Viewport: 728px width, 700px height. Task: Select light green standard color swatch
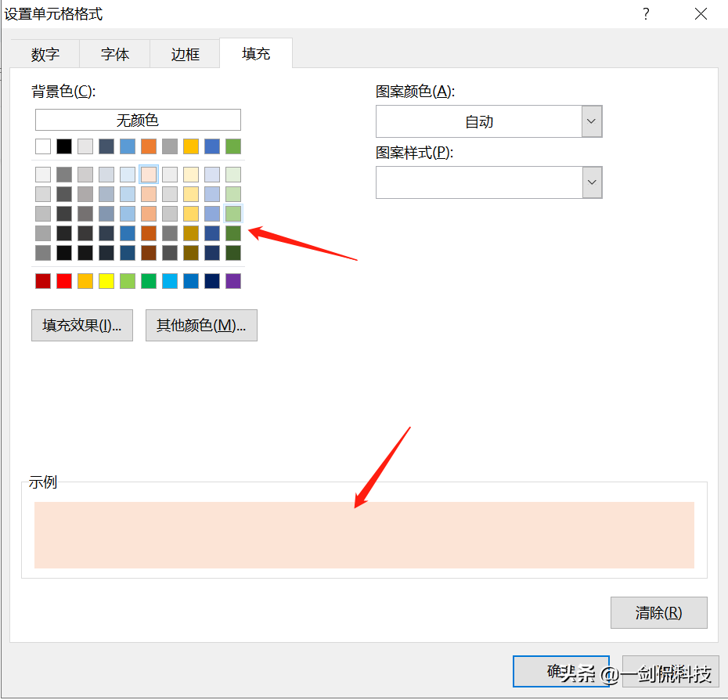pos(128,281)
